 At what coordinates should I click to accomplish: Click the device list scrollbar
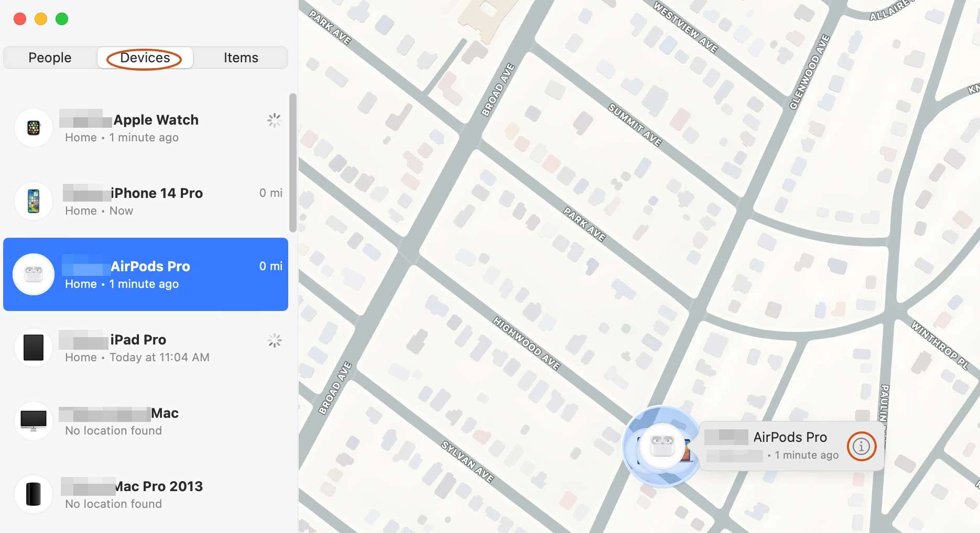(292, 163)
